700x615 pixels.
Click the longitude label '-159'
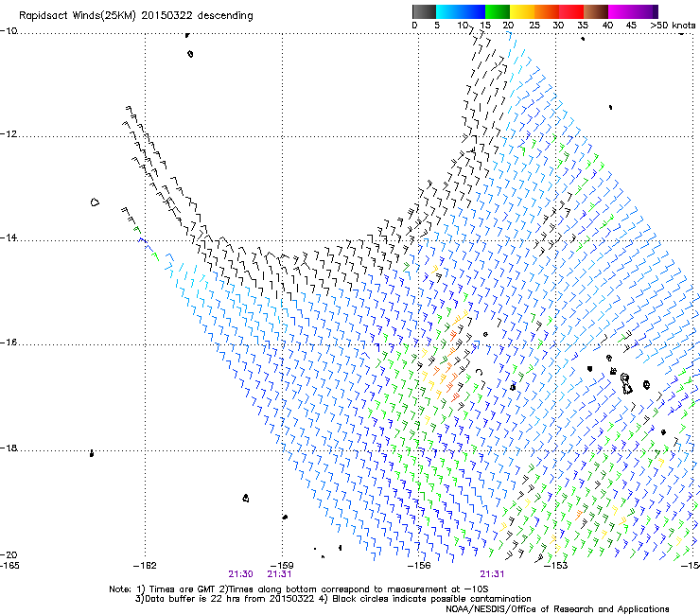pyautogui.click(x=282, y=566)
